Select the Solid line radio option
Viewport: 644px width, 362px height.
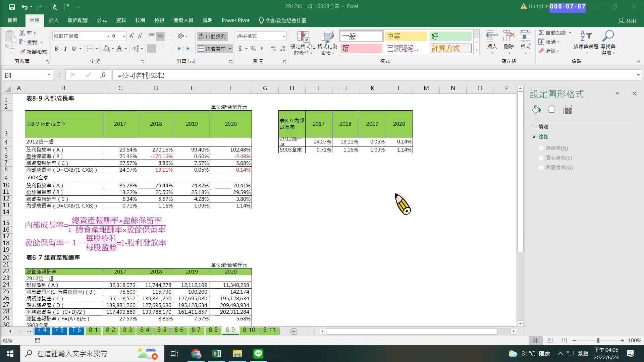[x=541, y=158]
